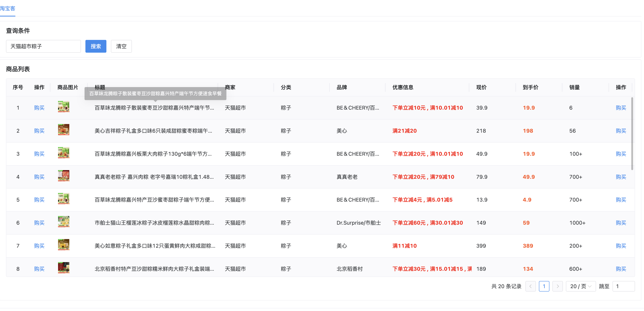Click the title 百草味龙腾粽嘉兴板栗大肉粽子

pyautogui.click(x=153, y=154)
